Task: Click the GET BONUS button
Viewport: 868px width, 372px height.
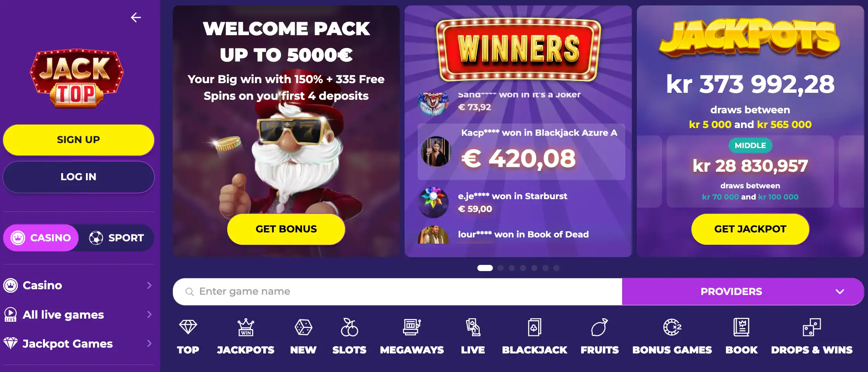Action: pyautogui.click(x=286, y=229)
